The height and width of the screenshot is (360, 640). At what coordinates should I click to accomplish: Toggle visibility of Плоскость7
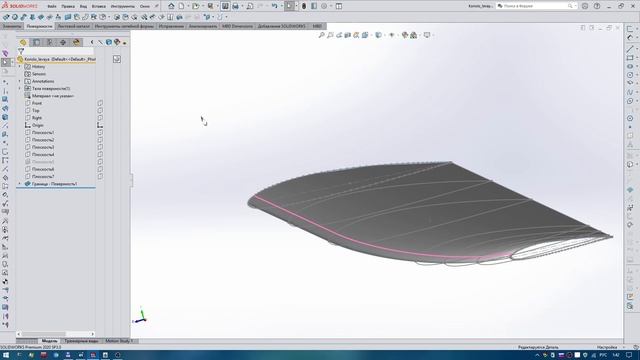click(x=100, y=177)
